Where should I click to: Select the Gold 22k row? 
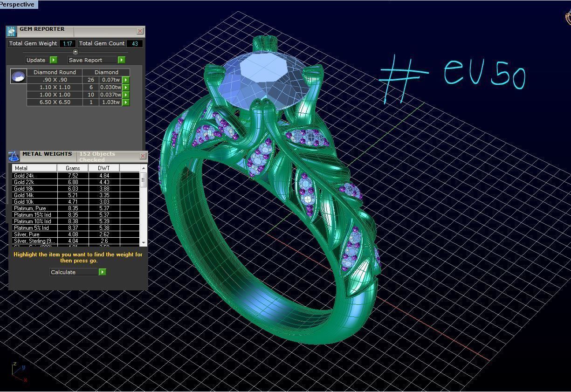76,182
